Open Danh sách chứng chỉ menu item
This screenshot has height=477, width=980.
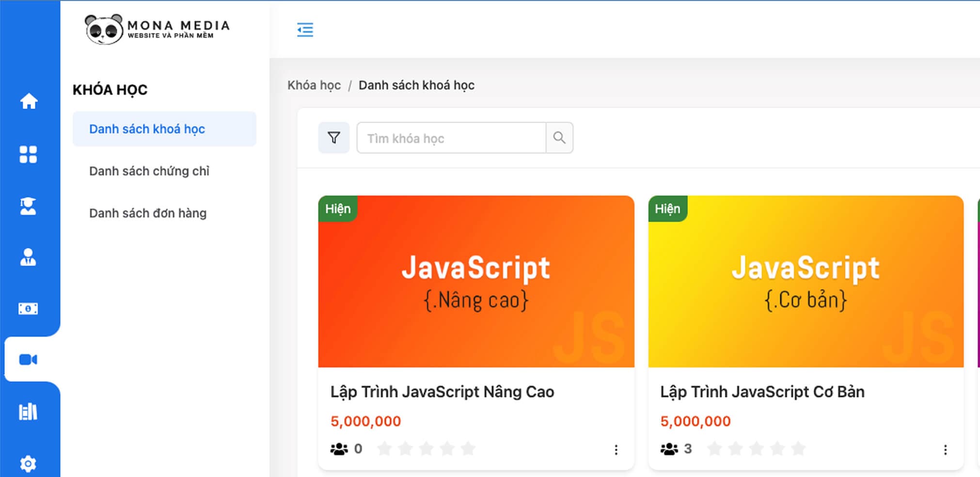[x=149, y=171]
